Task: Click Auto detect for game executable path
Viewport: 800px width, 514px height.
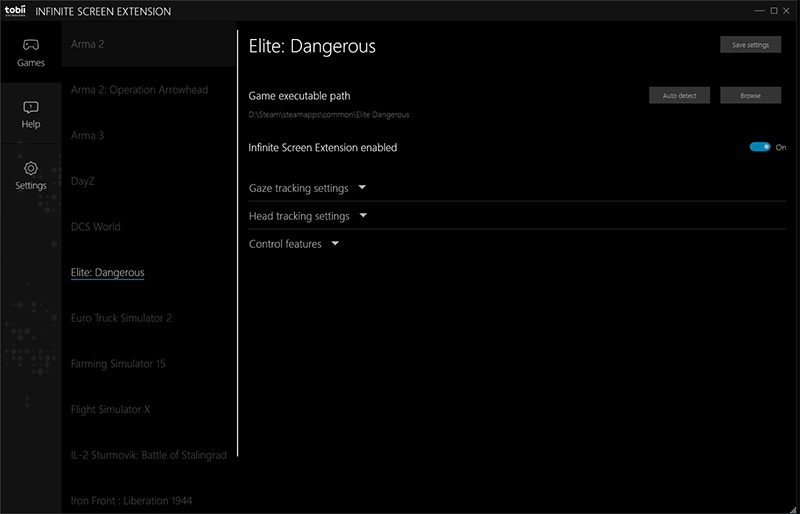Action: click(679, 95)
